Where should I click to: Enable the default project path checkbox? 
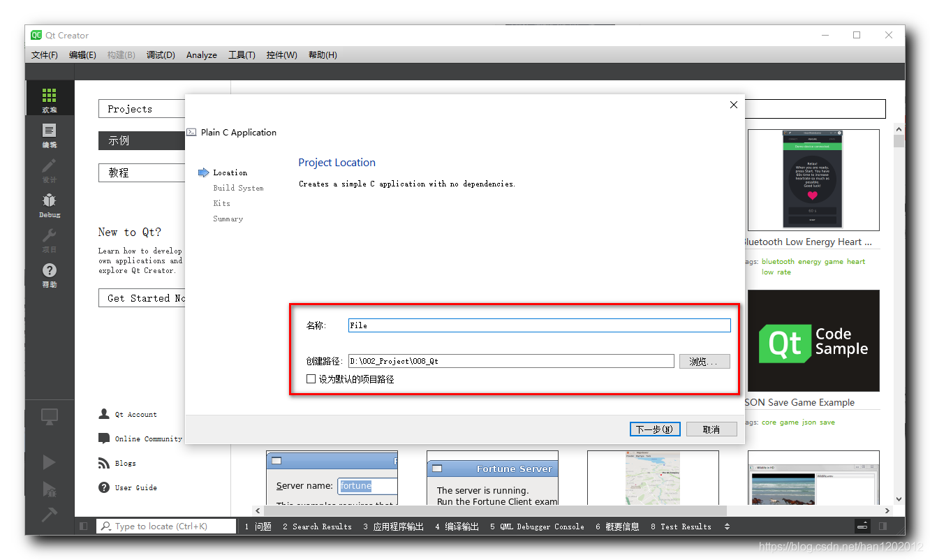pyautogui.click(x=311, y=379)
